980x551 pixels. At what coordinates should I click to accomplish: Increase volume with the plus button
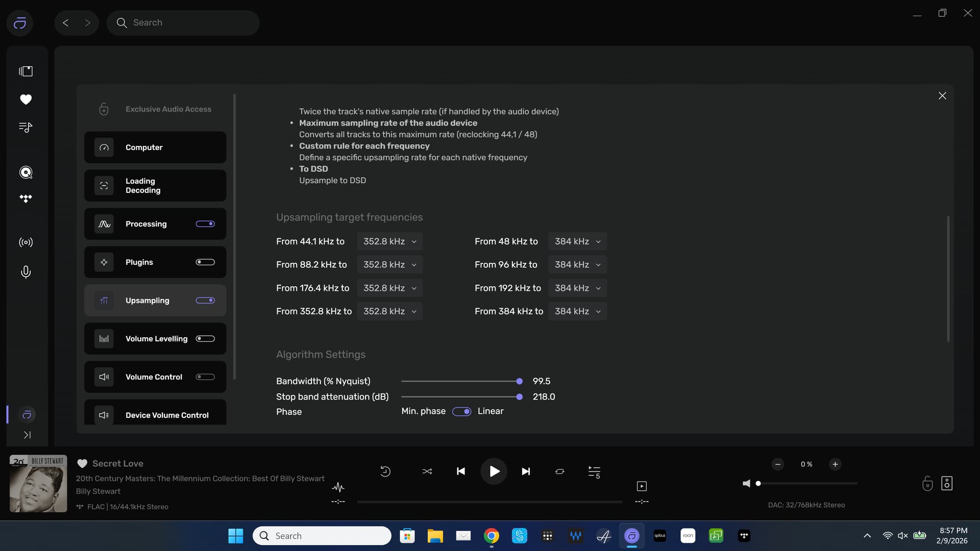(835, 464)
